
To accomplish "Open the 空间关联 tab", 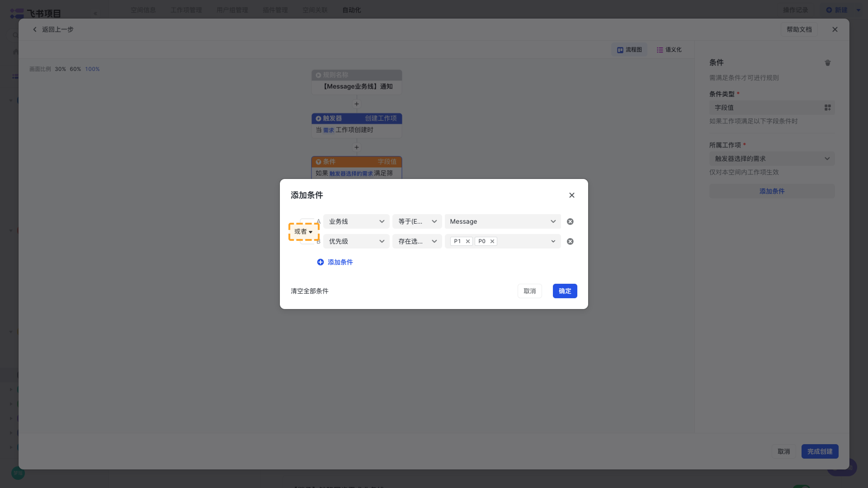I will [x=315, y=10].
